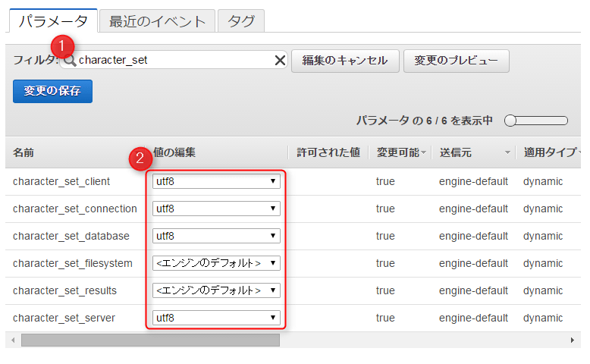
Task: Open character_set_connection value dropdown
Action: pos(216,209)
